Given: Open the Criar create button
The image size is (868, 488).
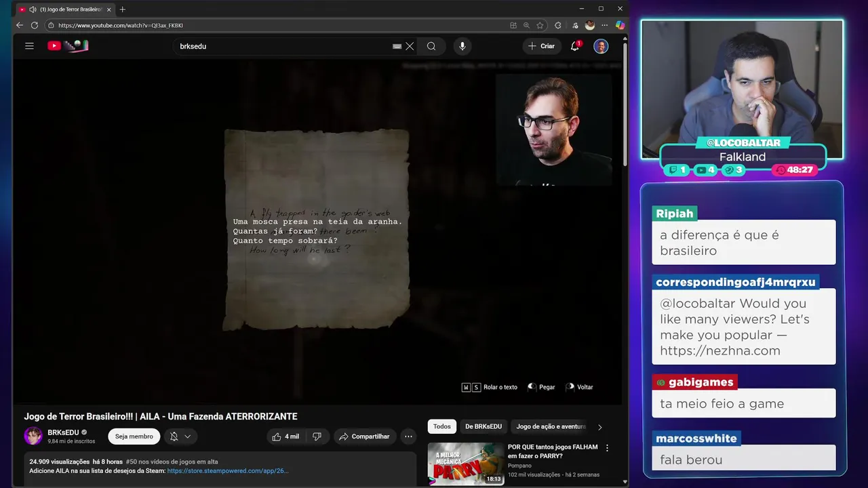Looking at the screenshot, I should tap(542, 46).
